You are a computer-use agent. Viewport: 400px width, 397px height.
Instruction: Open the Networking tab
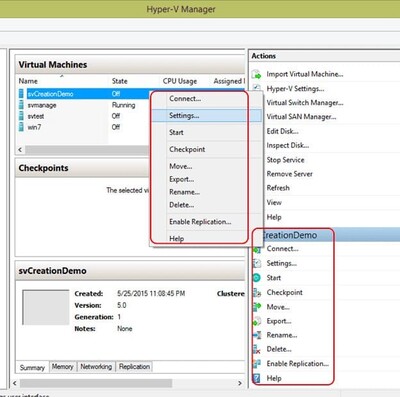coord(96,366)
